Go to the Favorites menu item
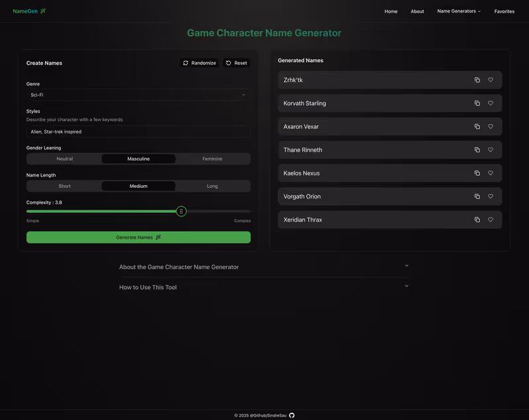The width and height of the screenshot is (529, 420). pos(505,11)
